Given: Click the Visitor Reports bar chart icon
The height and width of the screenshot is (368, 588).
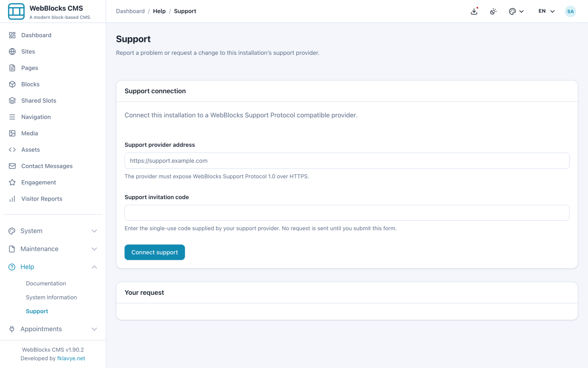Looking at the screenshot, I should click(12, 199).
